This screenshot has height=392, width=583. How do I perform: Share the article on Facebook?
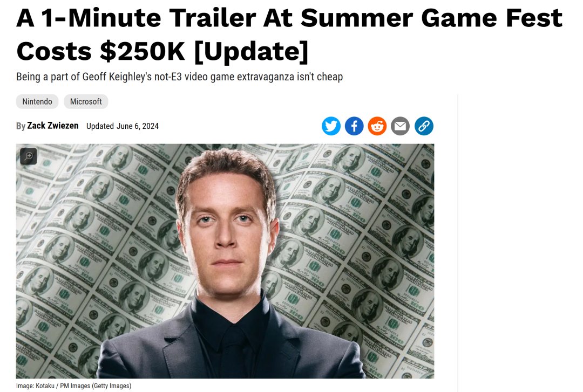coord(354,126)
